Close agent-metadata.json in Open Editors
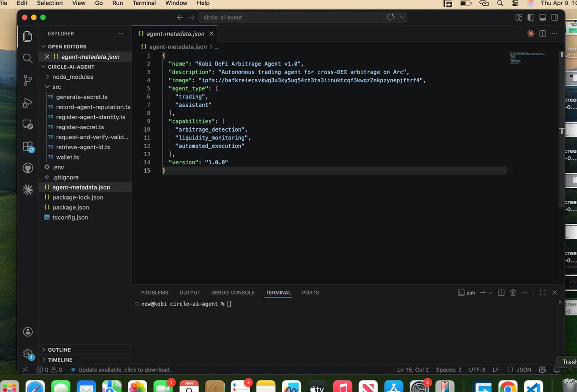The width and height of the screenshot is (577, 392). point(47,57)
